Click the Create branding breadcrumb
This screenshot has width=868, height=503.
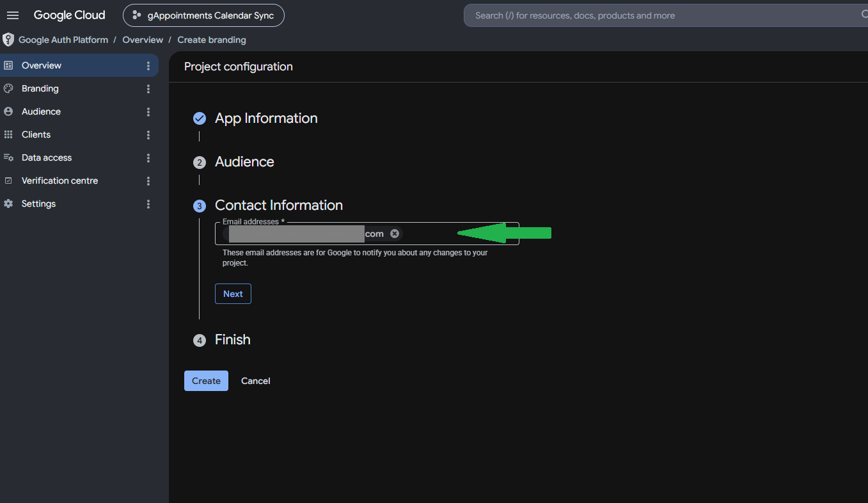tap(212, 40)
